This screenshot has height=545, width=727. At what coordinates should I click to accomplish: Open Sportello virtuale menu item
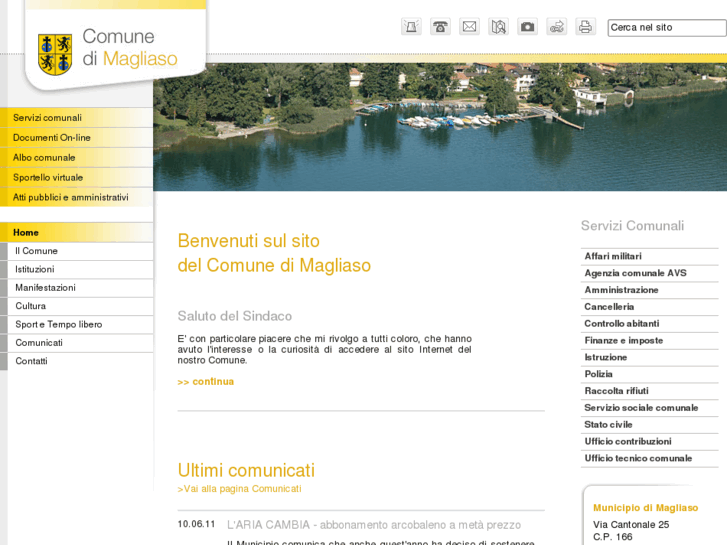(77, 178)
